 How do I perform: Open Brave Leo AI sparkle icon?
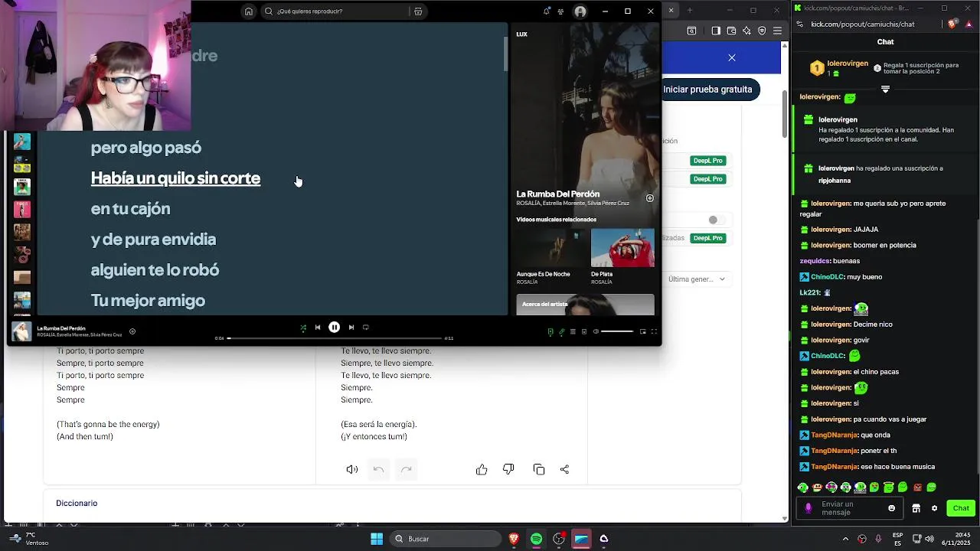click(746, 31)
